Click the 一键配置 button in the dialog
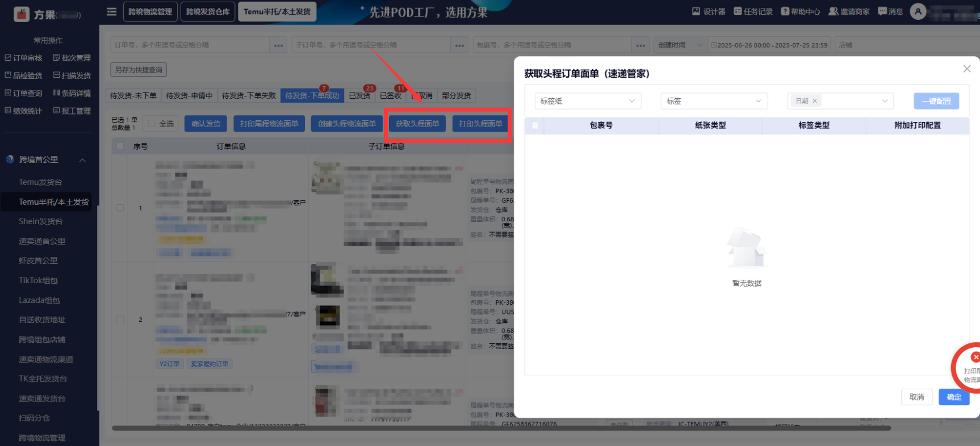The image size is (980, 446). 936,101
